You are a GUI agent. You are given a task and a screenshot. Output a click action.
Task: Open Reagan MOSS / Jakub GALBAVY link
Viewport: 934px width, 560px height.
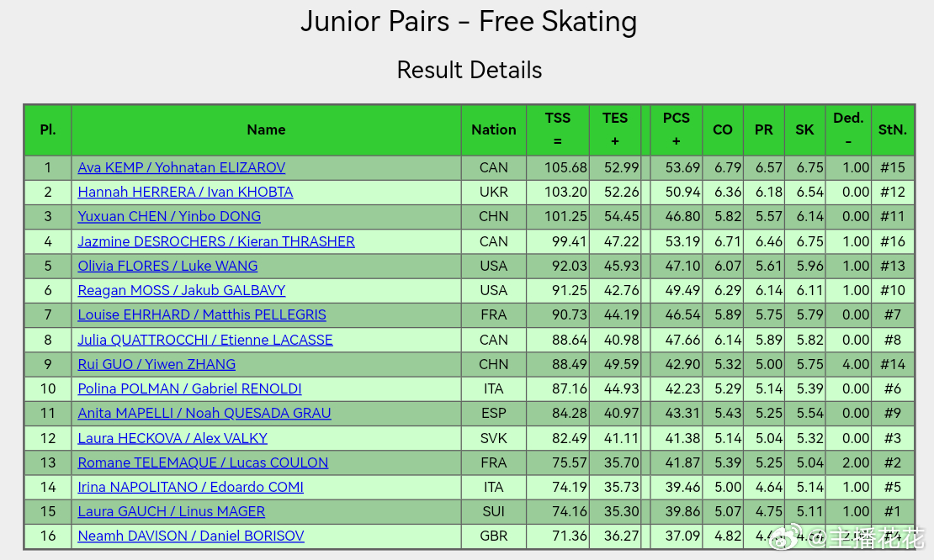pyautogui.click(x=182, y=290)
